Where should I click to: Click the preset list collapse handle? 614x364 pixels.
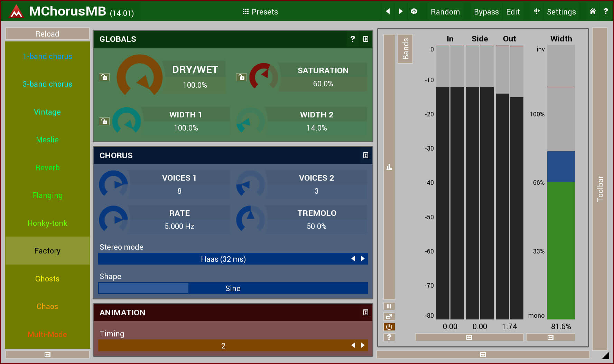coord(47,355)
